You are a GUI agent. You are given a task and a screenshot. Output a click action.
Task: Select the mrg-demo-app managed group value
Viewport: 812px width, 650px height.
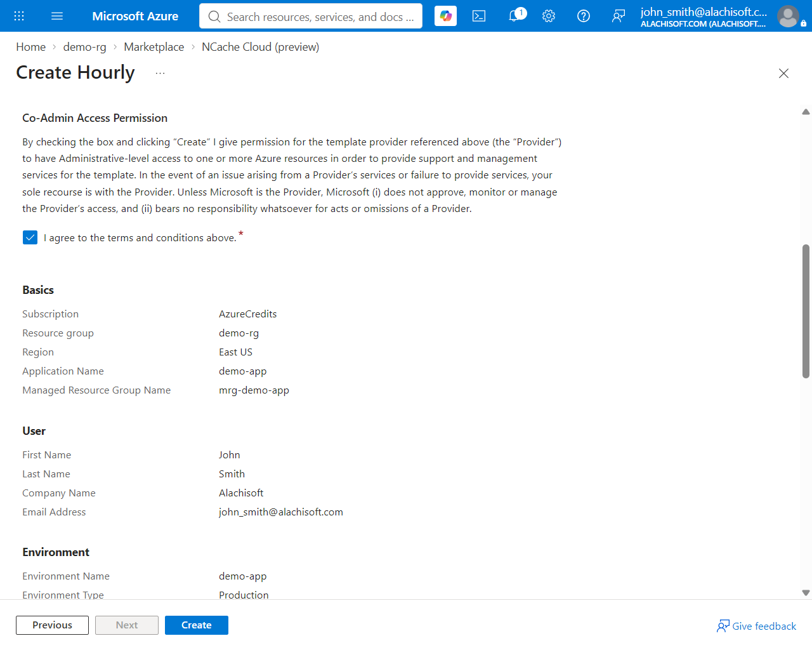[254, 390]
